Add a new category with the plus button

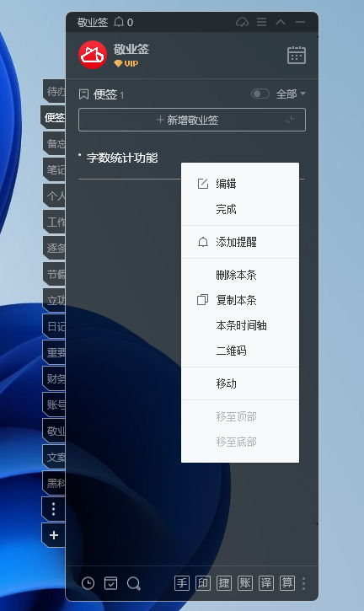tap(54, 535)
